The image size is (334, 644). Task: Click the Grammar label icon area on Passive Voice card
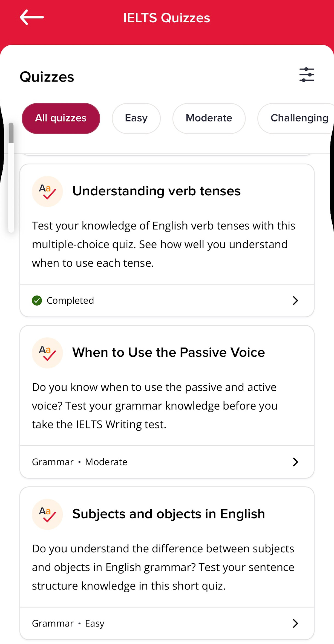pos(53,462)
